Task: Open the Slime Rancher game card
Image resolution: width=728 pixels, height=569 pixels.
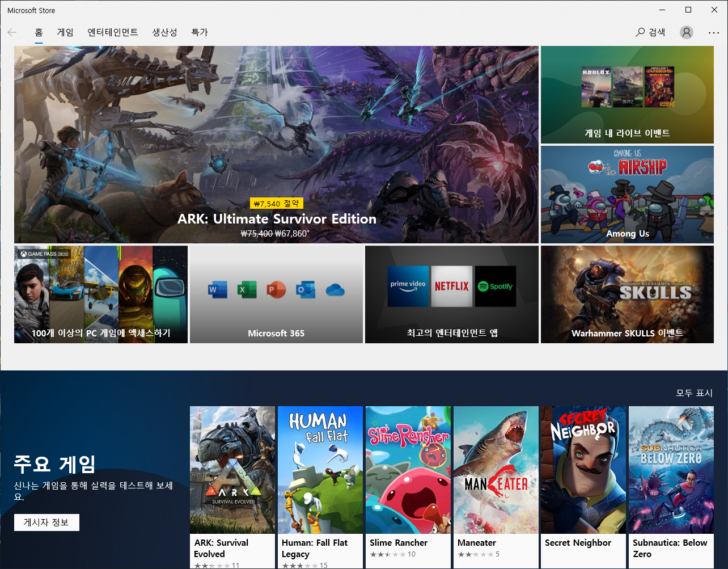Action: (408, 487)
